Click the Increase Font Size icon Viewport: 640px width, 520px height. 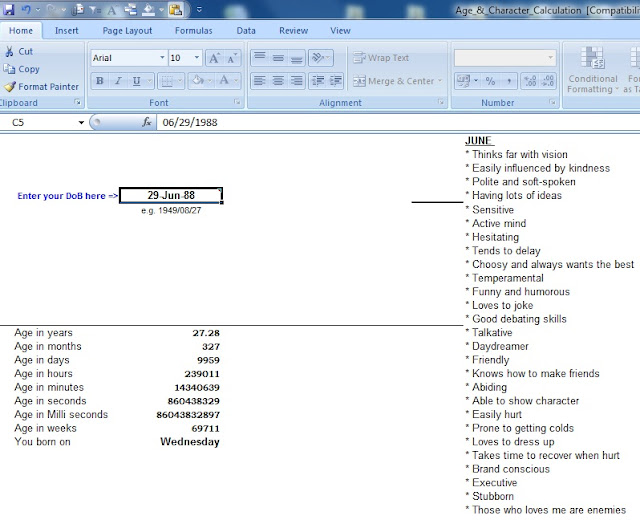coord(214,58)
